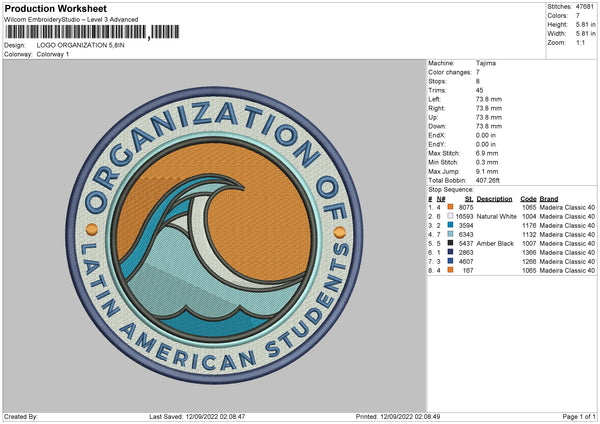The image size is (600, 424).
Task: Click thread code '1266'
Action: tap(530, 261)
